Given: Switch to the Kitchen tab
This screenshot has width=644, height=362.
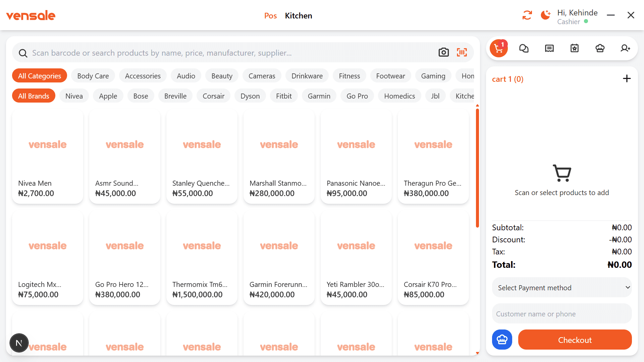Looking at the screenshot, I should pos(299,16).
